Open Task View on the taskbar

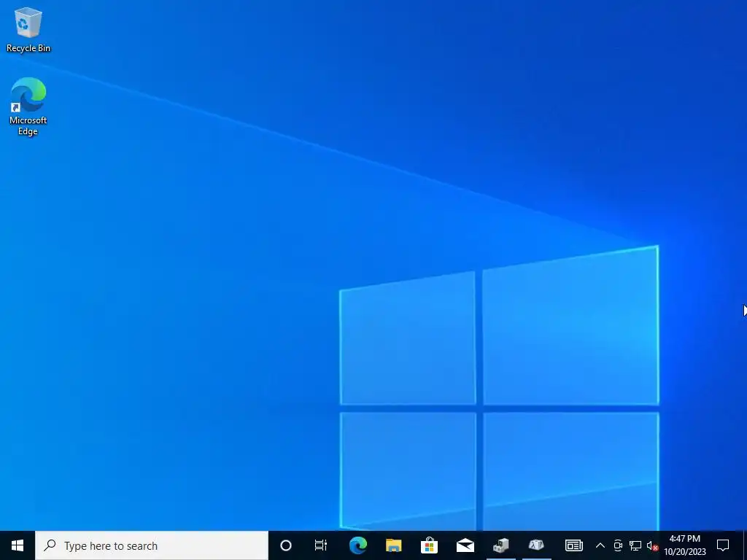[321, 545]
